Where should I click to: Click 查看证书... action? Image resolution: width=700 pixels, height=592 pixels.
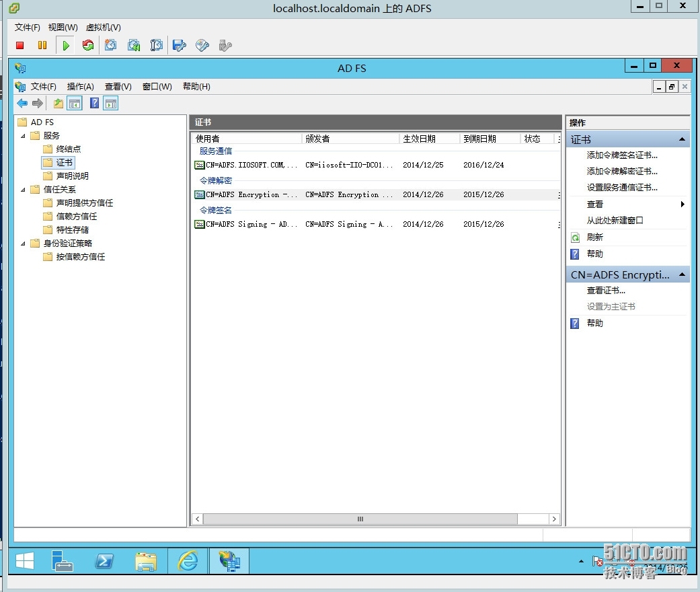tap(606, 291)
